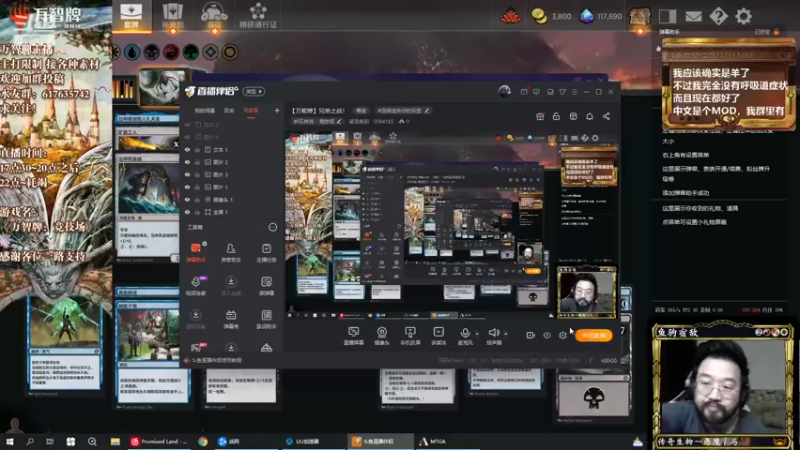Open notifications bell in companion
800x450 pixels.
coord(589,116)
